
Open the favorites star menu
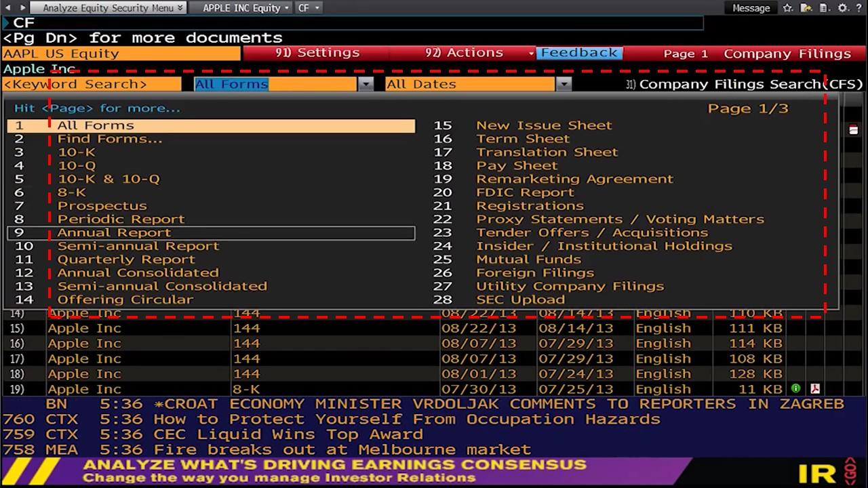coord(788,8)
